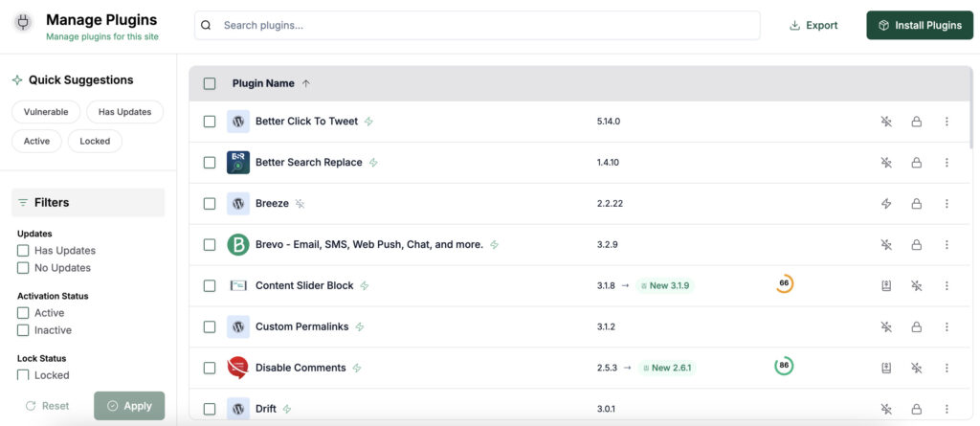
Task: Toggle the select-all checkbox in header
Action: (x=210, y=83)
